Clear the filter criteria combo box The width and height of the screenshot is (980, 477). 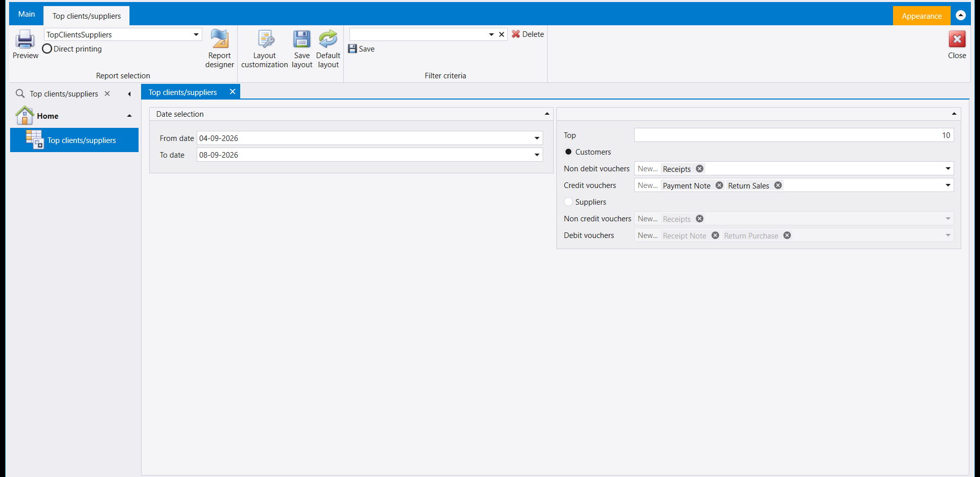[502, 34]
